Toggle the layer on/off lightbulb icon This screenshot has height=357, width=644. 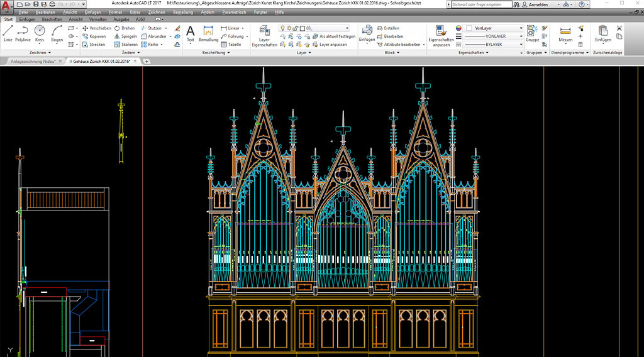(283, 28)
